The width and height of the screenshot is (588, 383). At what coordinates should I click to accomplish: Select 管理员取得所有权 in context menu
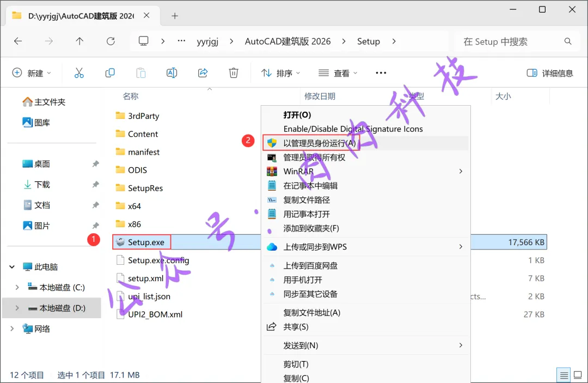[x=366, y=157]
